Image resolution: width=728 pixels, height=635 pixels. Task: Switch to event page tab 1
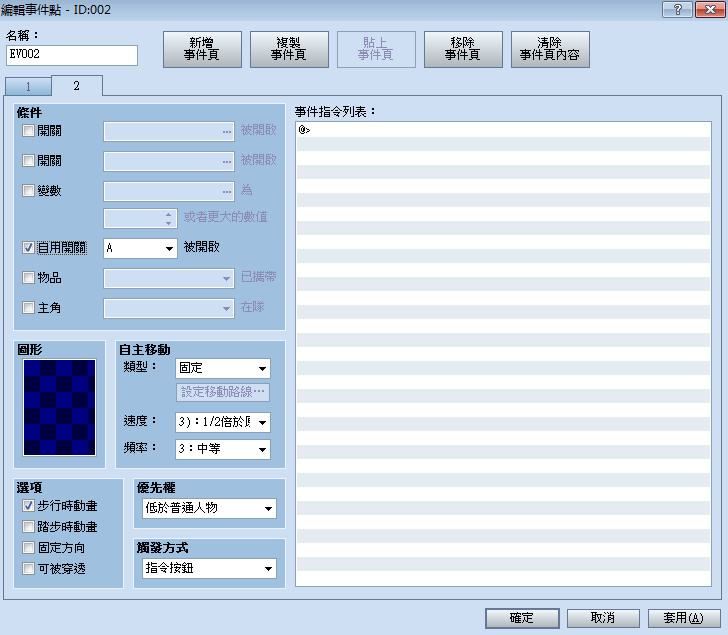click(x=28, y=86)
